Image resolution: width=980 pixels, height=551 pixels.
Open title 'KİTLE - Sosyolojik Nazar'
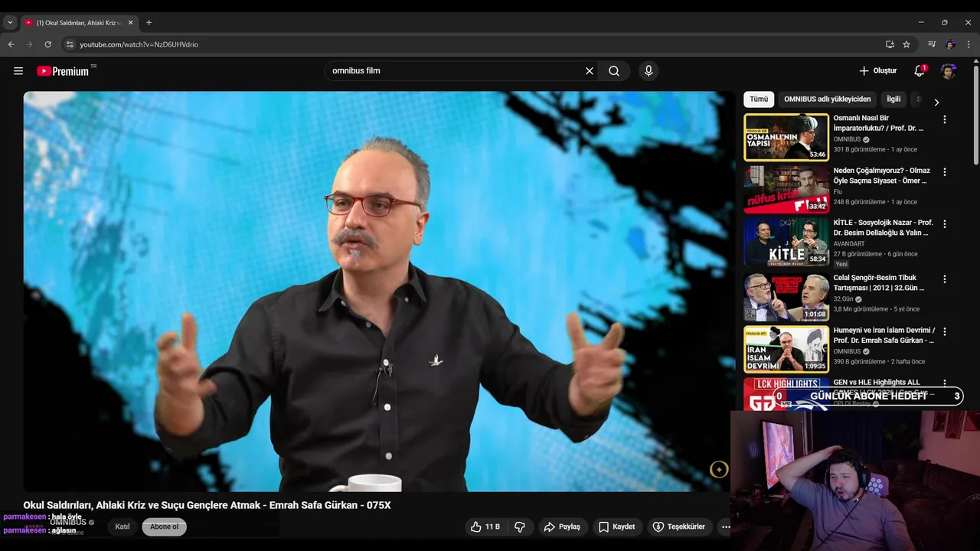point(883,227)
